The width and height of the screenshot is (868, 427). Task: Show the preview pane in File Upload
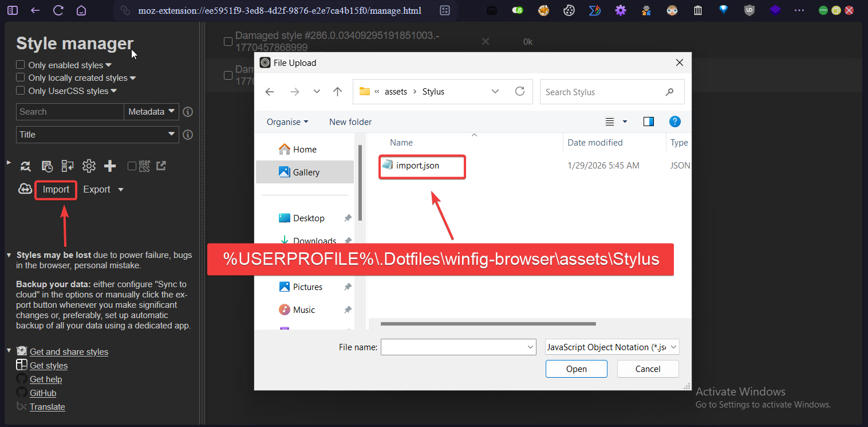[649, 122]
